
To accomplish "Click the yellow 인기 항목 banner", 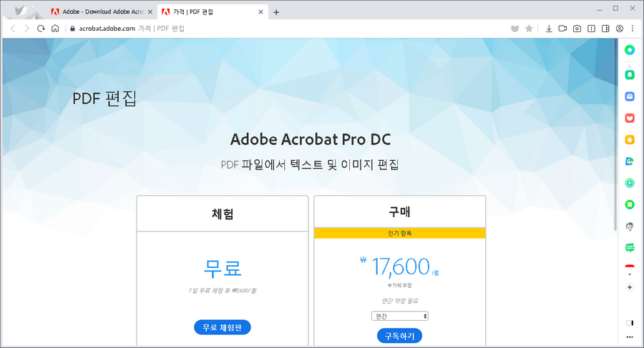I will click(x=399, y=233).
